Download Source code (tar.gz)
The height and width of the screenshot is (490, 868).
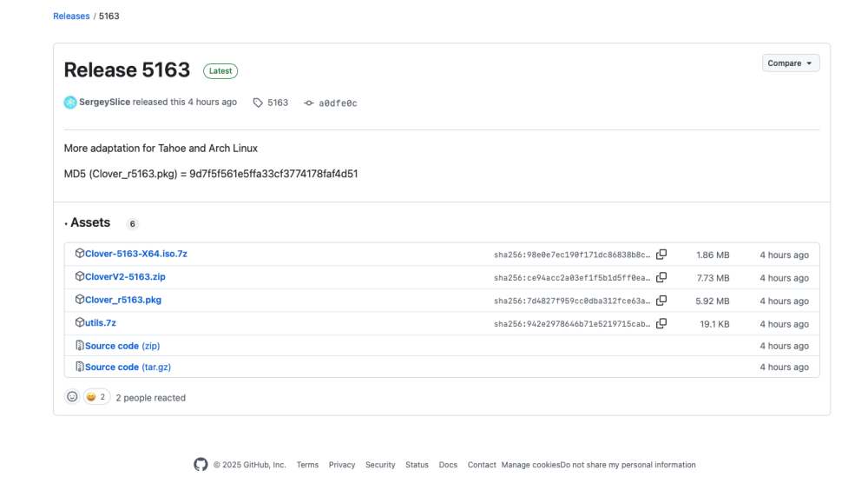(x=128, y=367)
